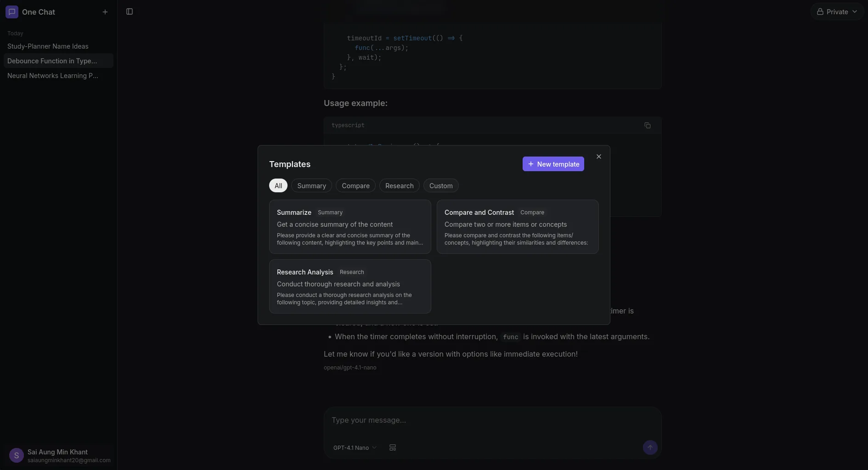The image size is (868, 470).
Task: Click the Usage example heading
Action: 355,103
